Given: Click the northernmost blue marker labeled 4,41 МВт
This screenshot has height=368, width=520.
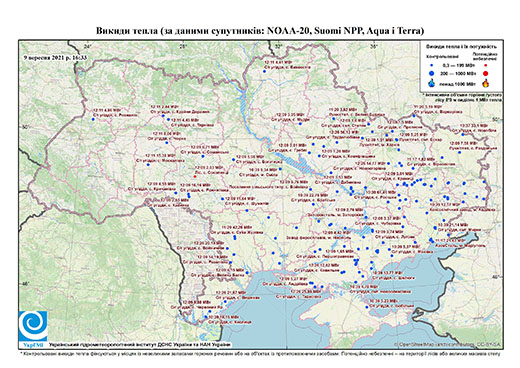Looking at the screenshot, I should point(265,71).
